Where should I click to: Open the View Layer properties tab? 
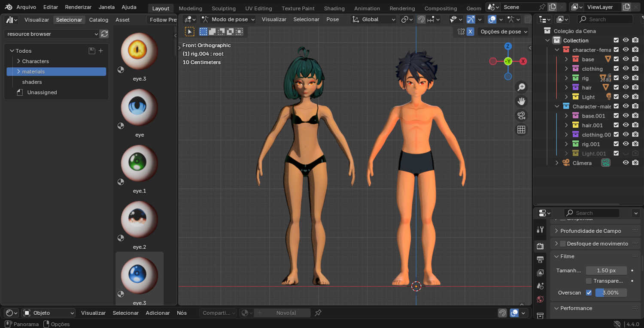coord(540,273)
